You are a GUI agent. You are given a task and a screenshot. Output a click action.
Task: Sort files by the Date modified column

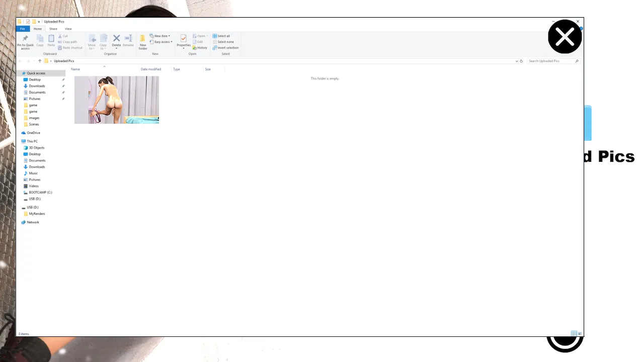click(x=151, y=69)
